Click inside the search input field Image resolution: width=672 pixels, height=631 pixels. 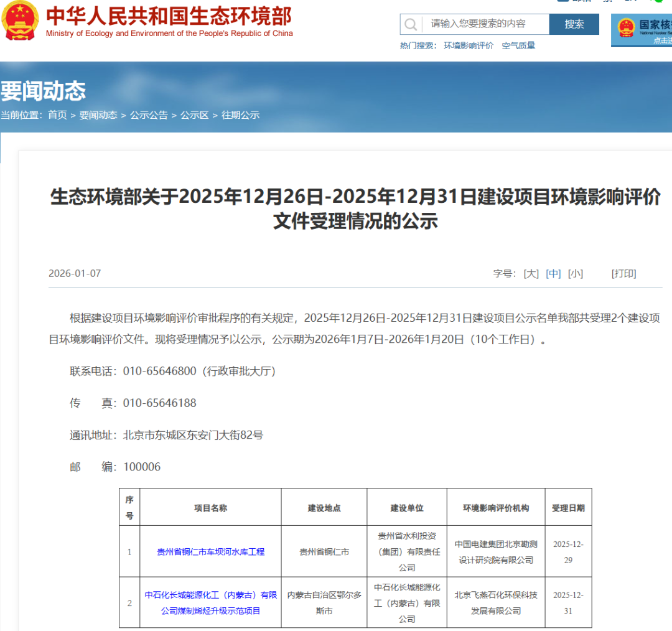coord(485,24)
